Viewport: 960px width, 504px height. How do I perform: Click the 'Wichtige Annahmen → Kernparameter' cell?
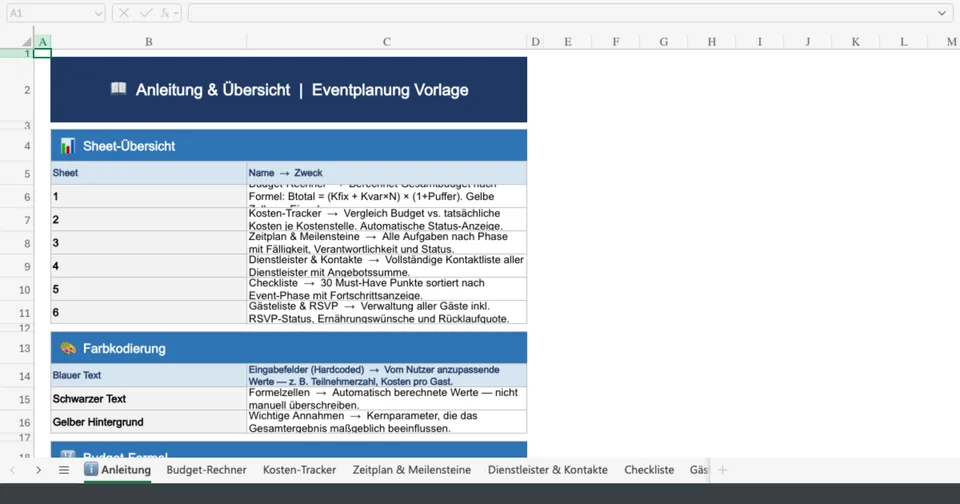pyautogui.click(x=386, y=422)
